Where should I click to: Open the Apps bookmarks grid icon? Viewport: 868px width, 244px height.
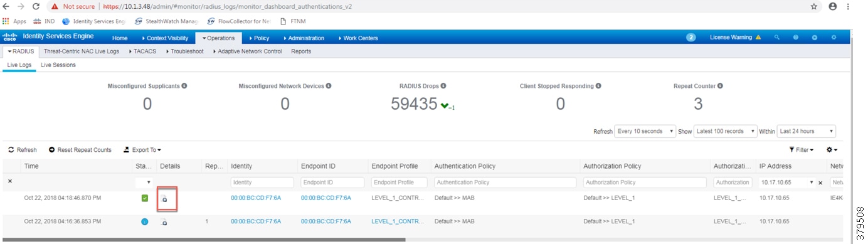[6, 21]
